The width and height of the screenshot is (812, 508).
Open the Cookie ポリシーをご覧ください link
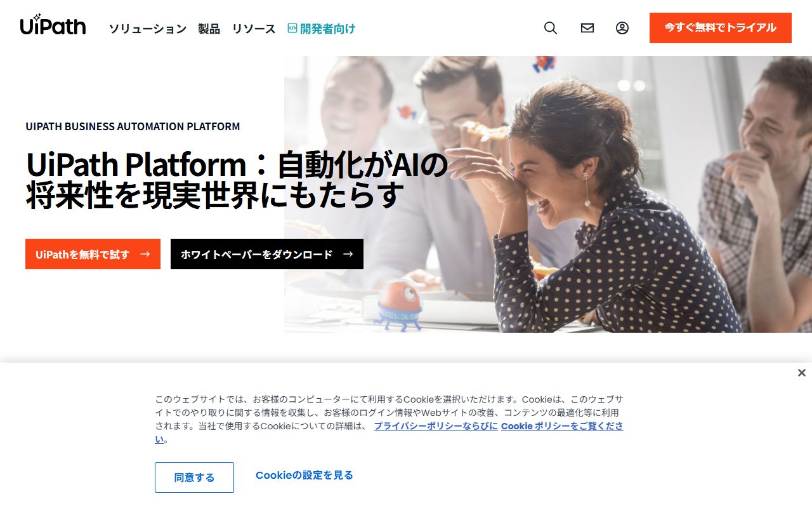pyautogui.click(x=562, y=426)
